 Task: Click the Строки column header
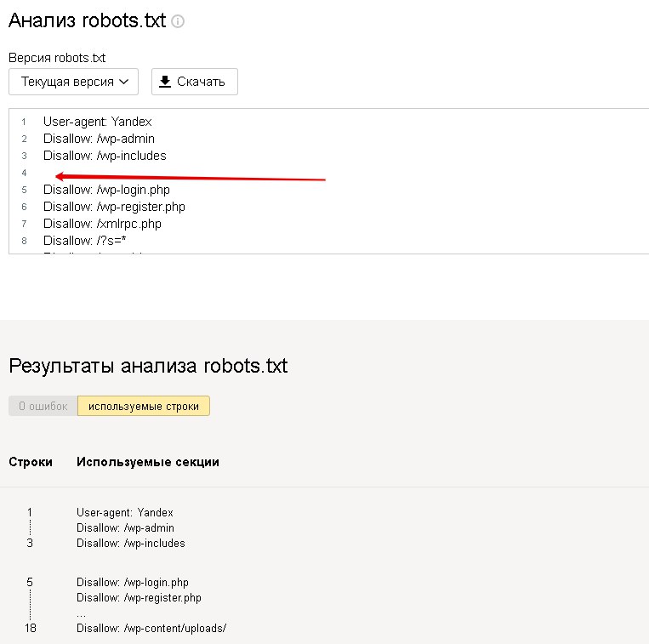tap(31, 462)
